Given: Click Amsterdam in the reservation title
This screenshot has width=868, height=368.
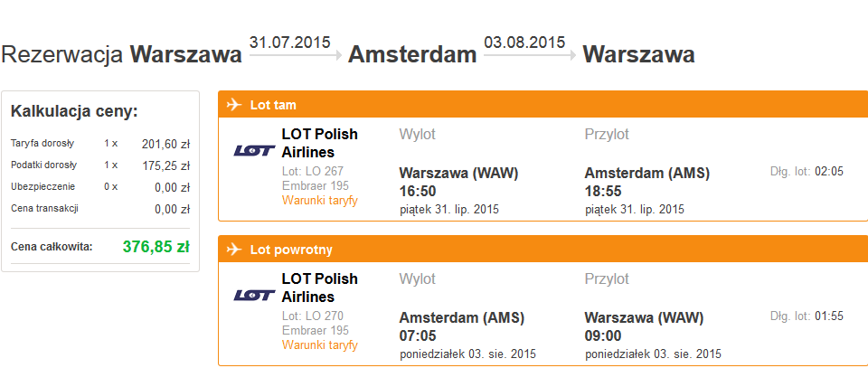Looking at the screenshot, I should pyautogui.click(x=412, y=55).
